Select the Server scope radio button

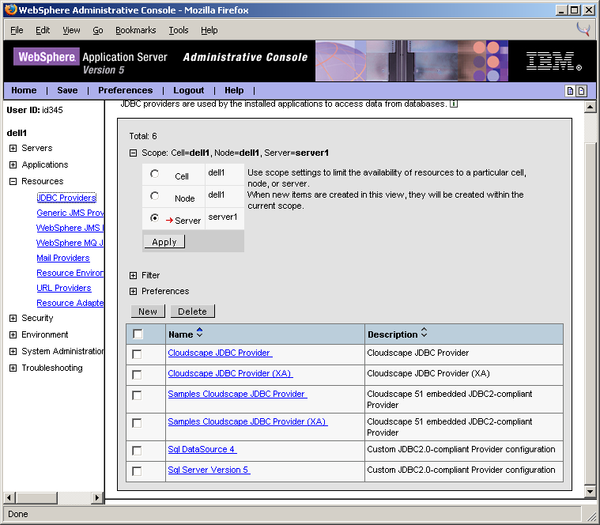pyautogui.click(x=155, y=218)
